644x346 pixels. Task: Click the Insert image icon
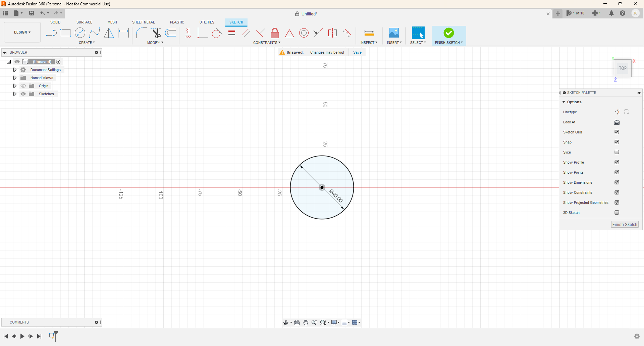click(x=394, y=33)
